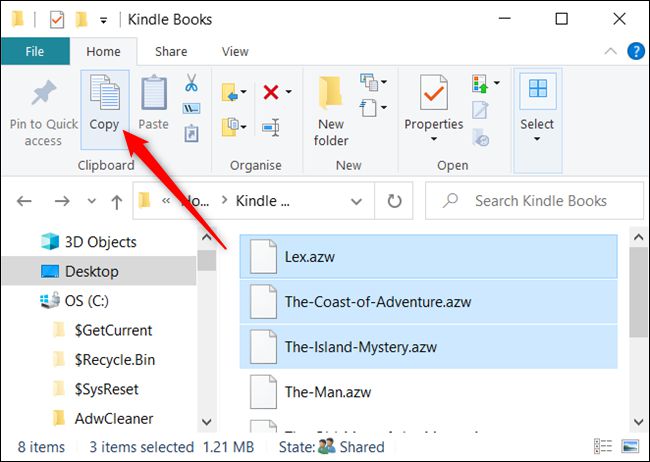Click the Copy path icon
This screenshot has height=462, width=650.
[x=191, y=109]
